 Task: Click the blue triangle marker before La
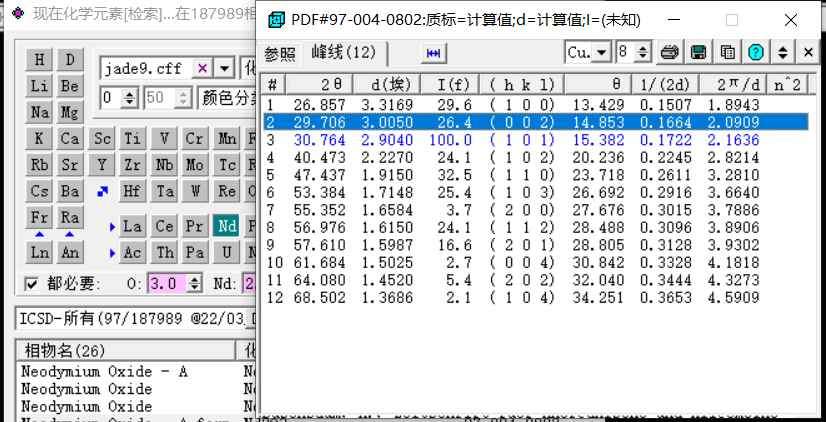(112, 227)
